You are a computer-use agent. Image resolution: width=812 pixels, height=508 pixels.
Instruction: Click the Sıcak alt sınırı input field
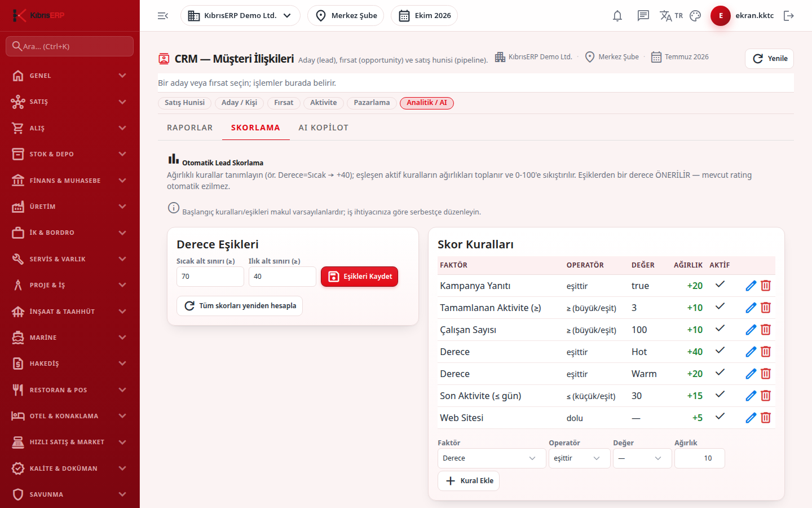click(x=210, y=277)
